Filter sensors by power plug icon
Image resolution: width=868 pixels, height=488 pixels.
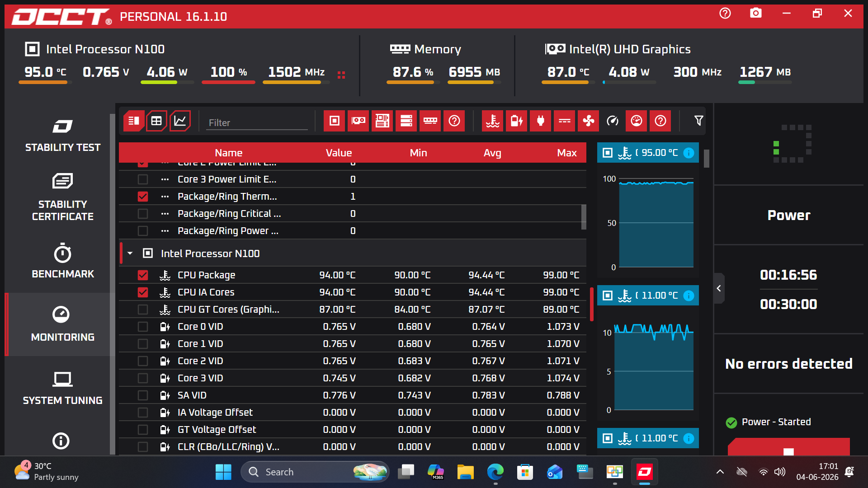pyautogui.click(x=540, y=121)
